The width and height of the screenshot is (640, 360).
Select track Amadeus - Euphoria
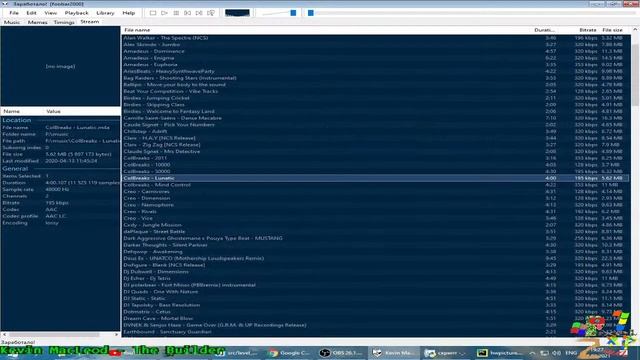pyautogui.click(x=376, y=64)
